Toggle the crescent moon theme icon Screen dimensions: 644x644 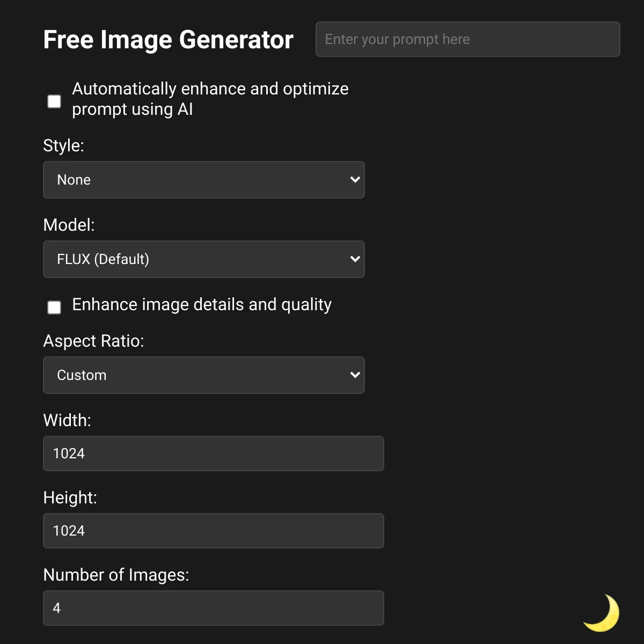pos(602,612)
